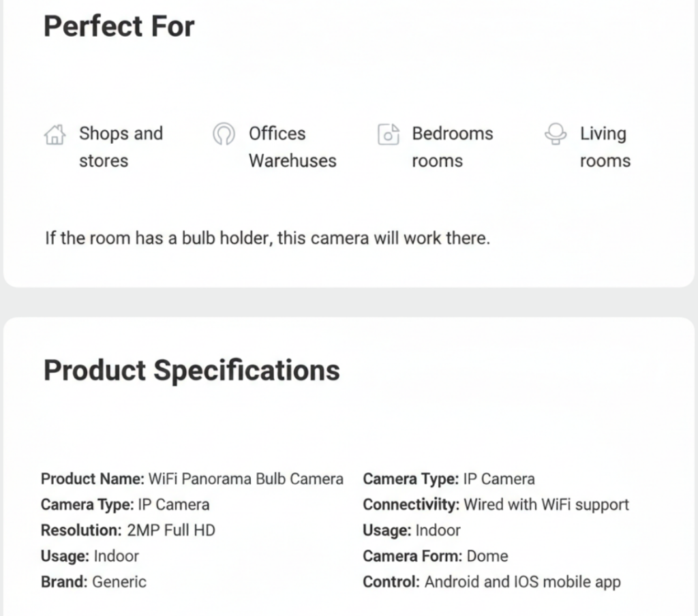The height and width of the screenshot is (616, 698).
Task: Select the Resolution 2MP Full HD row
Action: [x=128, y=530]
